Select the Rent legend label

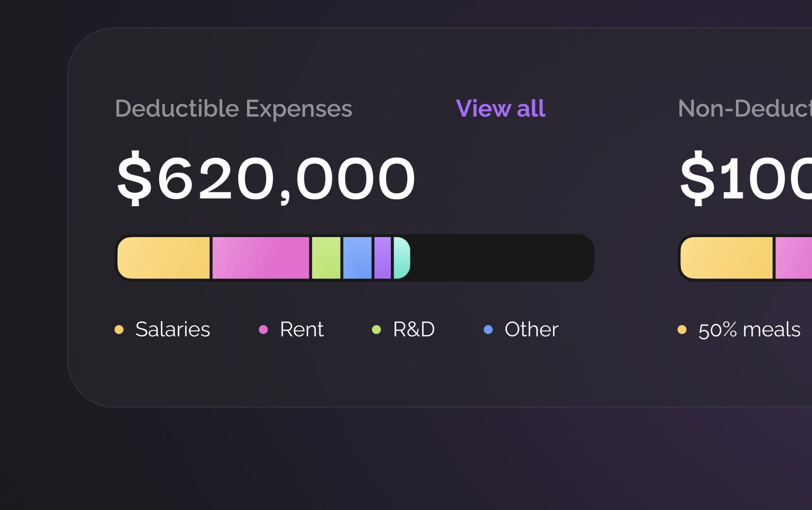(x=302, y=329)
